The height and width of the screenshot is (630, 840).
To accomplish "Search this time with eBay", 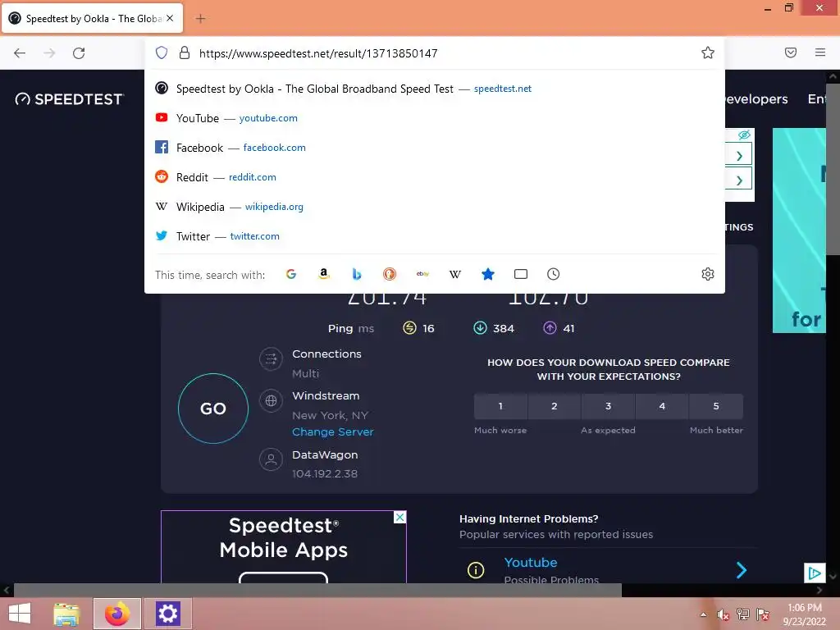I will [x=422, y=274].
